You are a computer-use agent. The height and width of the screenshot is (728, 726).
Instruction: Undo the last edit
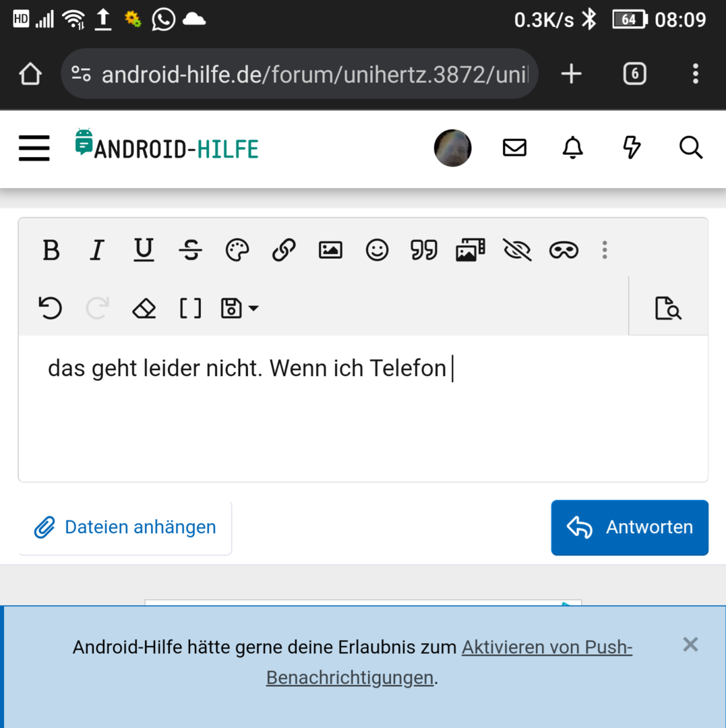click(51, 309)
